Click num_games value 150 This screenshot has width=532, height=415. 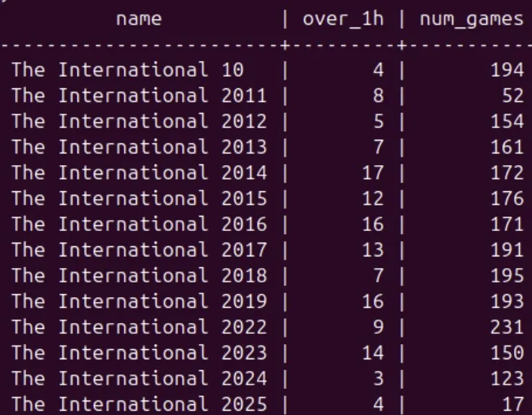[507, 353]
